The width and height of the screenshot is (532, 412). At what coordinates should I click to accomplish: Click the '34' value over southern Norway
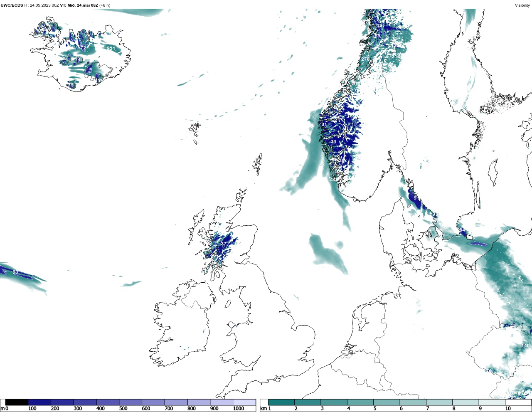pyautogui.click(x=333, y=142)
